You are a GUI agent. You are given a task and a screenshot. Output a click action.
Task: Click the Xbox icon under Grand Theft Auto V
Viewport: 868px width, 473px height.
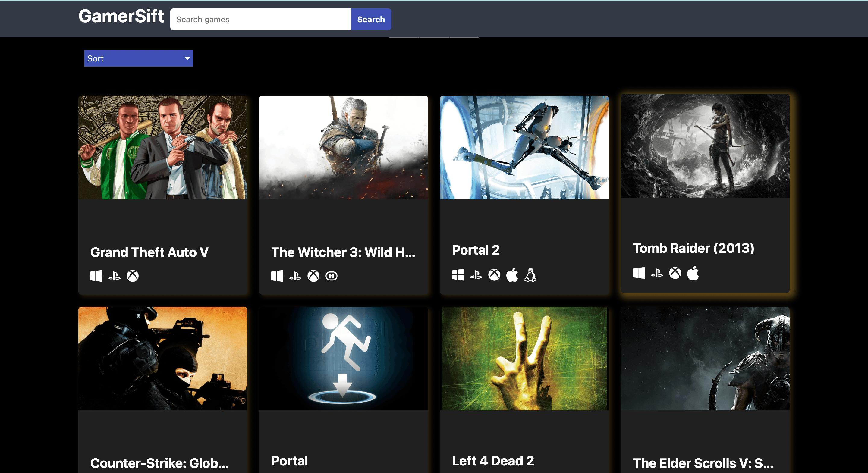coord(132,276)
